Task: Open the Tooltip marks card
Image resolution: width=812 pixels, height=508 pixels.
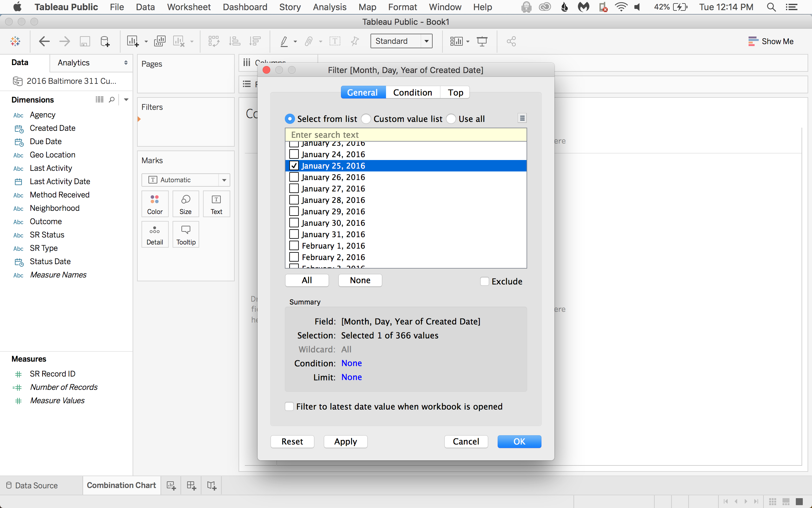Action: pos(186,235)
